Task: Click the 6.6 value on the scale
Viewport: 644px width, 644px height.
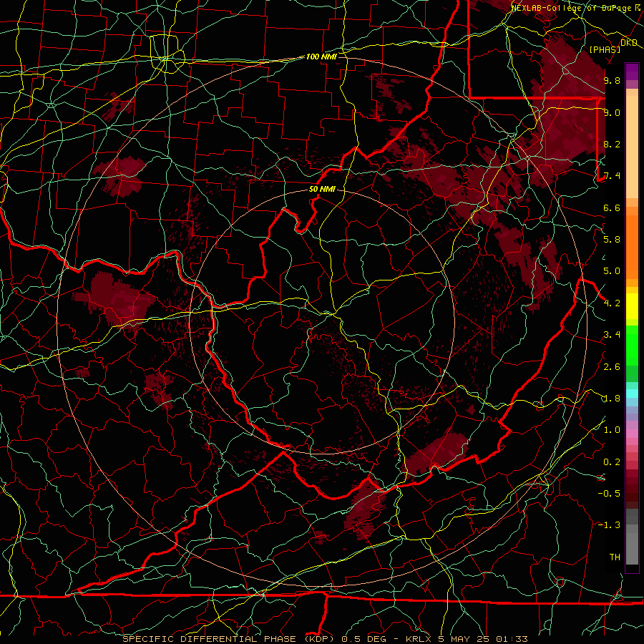Action: pos(612,208)
